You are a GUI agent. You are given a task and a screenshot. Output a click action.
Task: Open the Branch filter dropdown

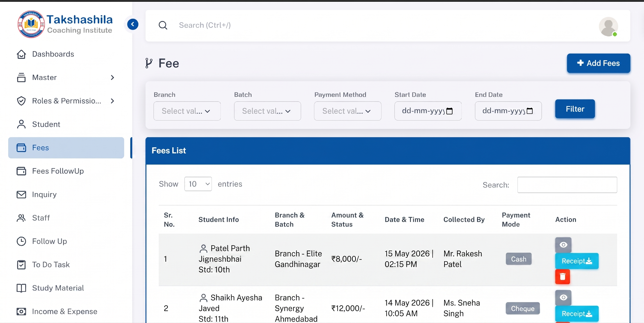coord(187,111)
